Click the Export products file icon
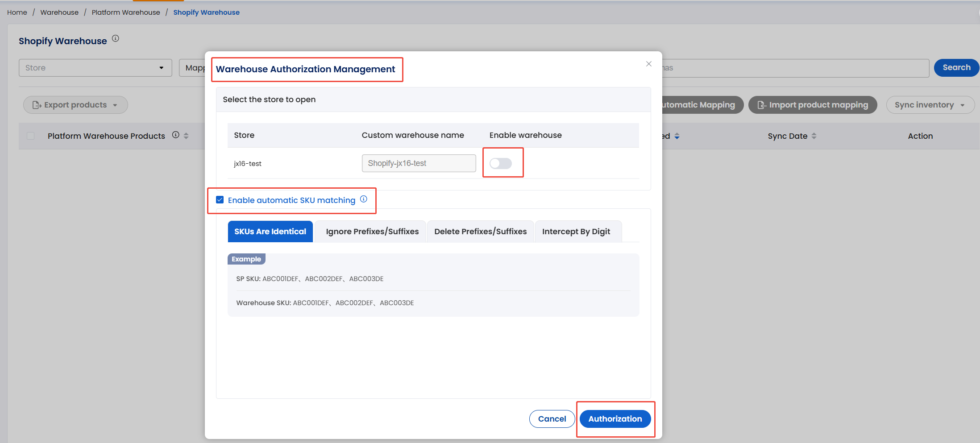This screenshot has width=980, height=443. 37,105
